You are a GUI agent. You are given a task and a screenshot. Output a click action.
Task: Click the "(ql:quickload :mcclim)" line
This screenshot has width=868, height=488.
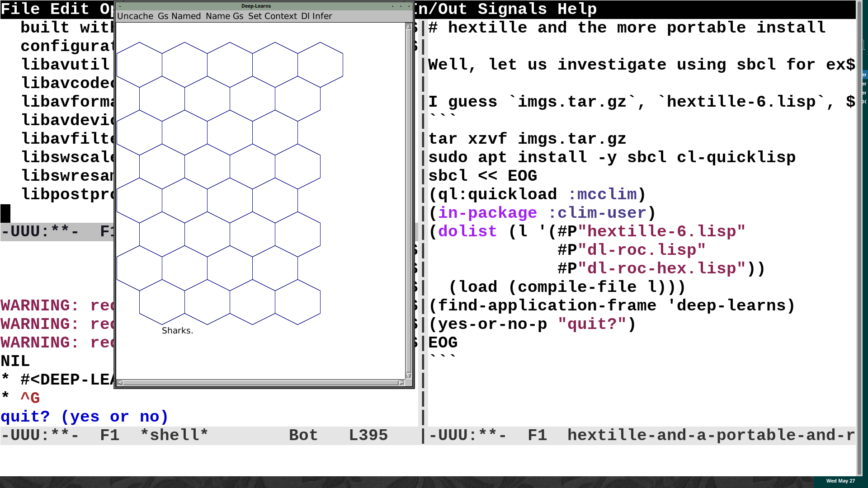pos(537,194)
